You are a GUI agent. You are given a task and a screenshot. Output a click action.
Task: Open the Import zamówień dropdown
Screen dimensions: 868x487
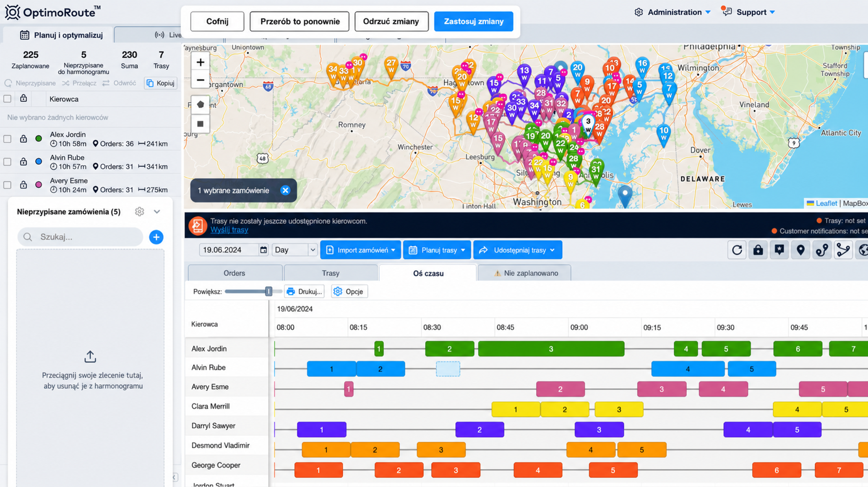pyautogui.click(x=360, y=250)
